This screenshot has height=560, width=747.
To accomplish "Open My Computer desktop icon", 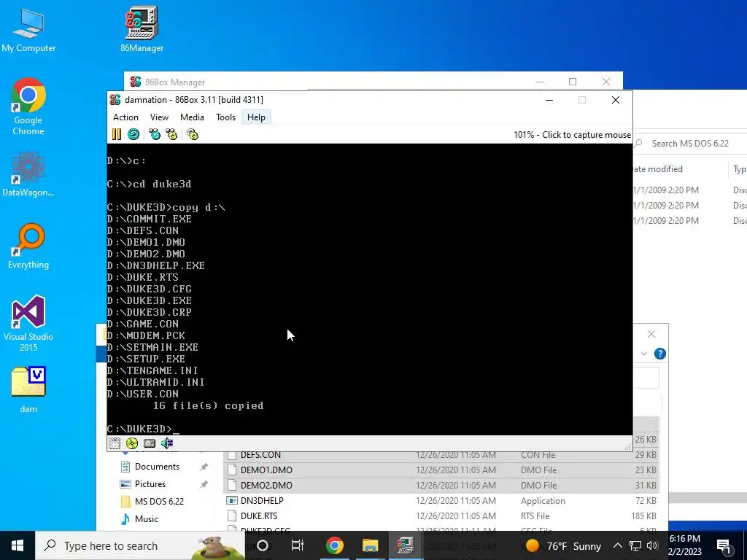I will (x=28, y=30).
